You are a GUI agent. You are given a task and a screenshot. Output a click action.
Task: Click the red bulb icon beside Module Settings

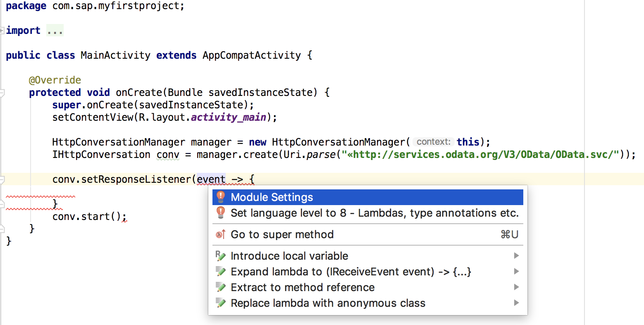[221, 197]
